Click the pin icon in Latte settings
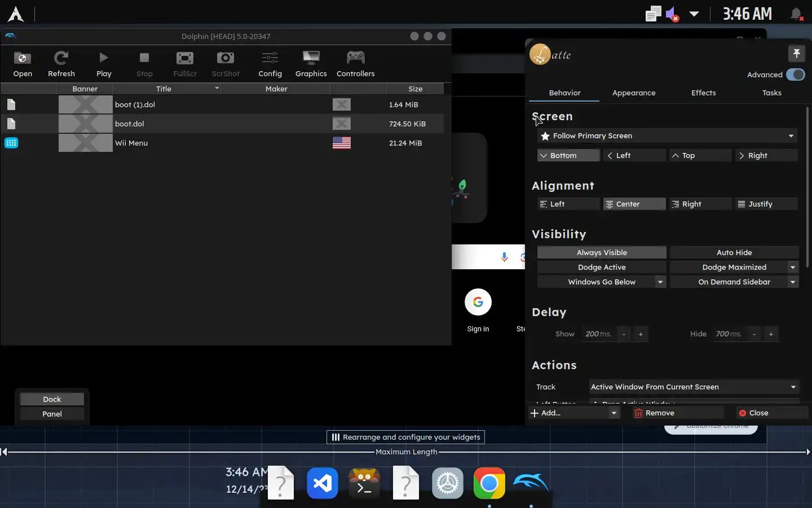 [796, 54]
